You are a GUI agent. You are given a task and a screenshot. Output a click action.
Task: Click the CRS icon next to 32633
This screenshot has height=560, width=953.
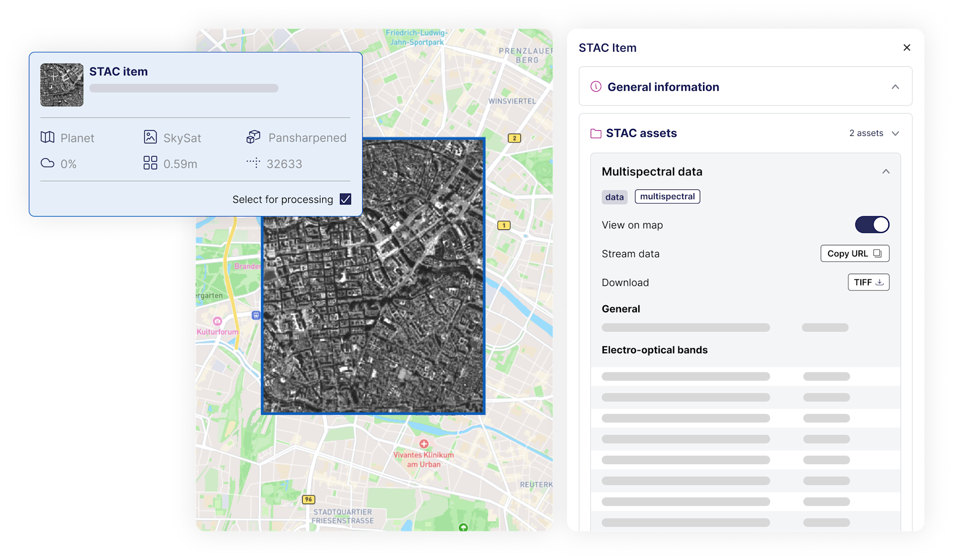click(x=253, y=163)
